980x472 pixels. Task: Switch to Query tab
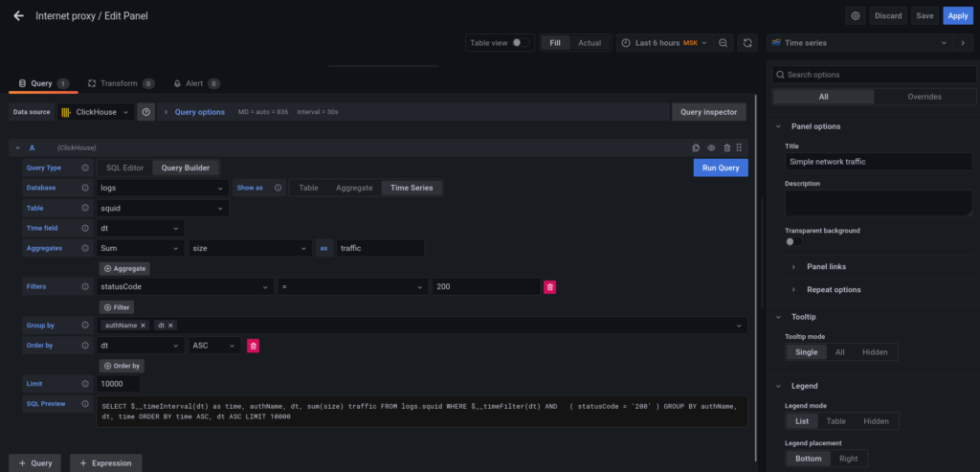[43, 83]
